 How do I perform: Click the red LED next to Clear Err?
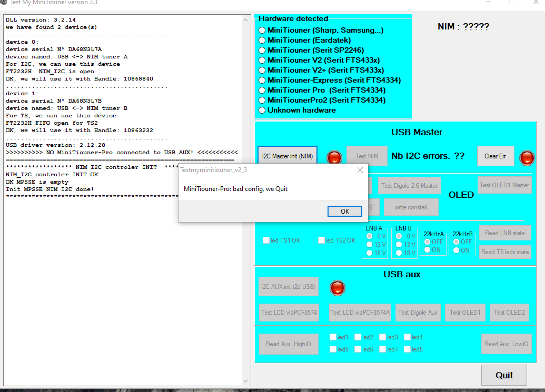(x=527, y=157)
